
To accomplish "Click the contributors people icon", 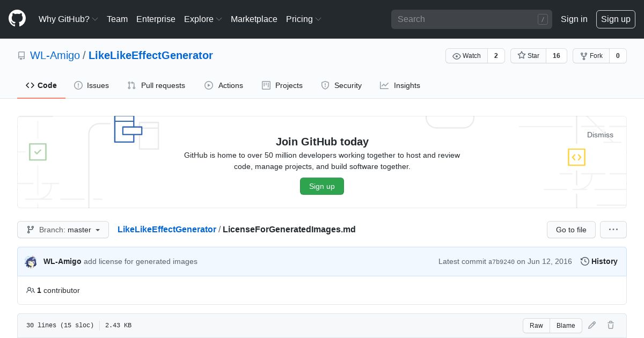I will click(30, 290).
